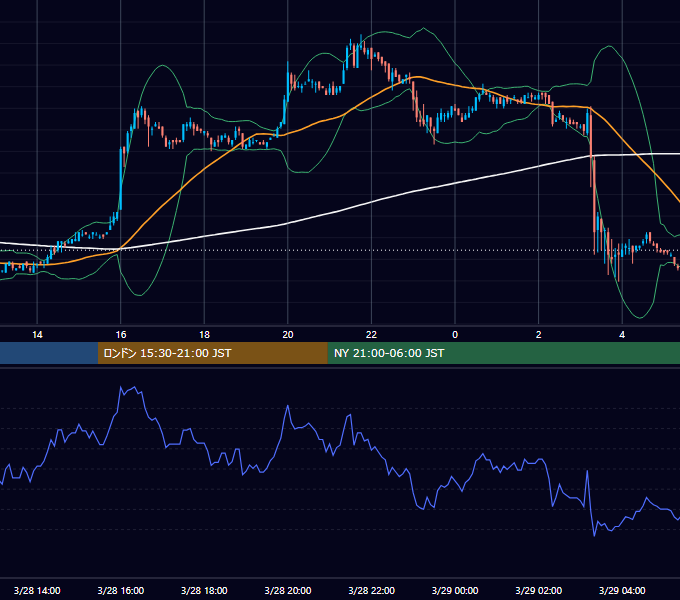Click the 3/29 00:00 time label
Image resolution: width=680 pixels, height=600 pixels.
click(x=455, y=590)
